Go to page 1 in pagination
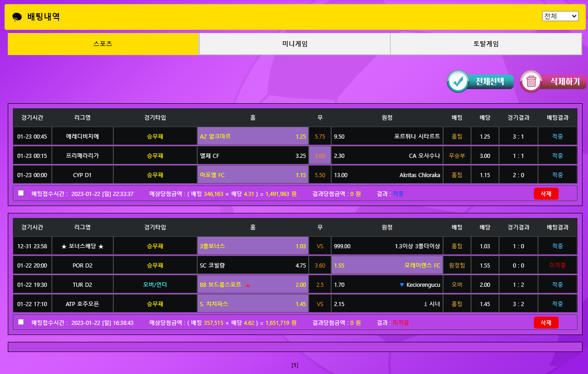Viewport: 588px width, 374px height. click(294, 365)
